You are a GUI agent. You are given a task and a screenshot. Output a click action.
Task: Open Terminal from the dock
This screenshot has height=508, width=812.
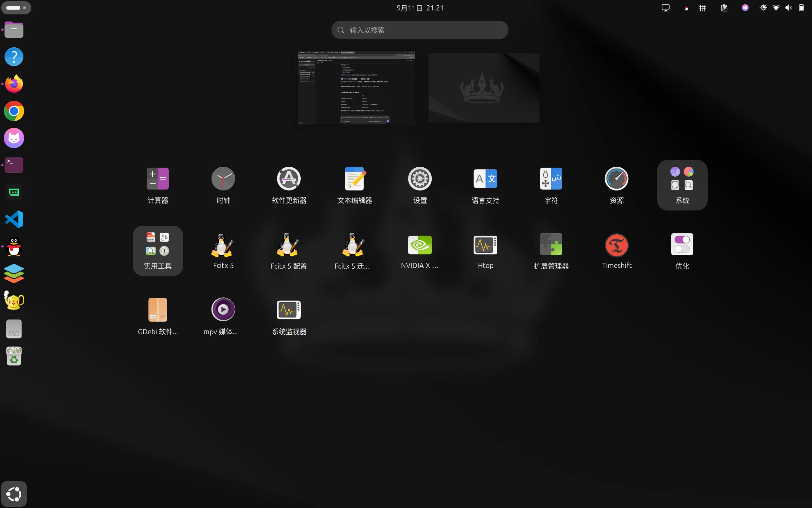coord(14,165)
